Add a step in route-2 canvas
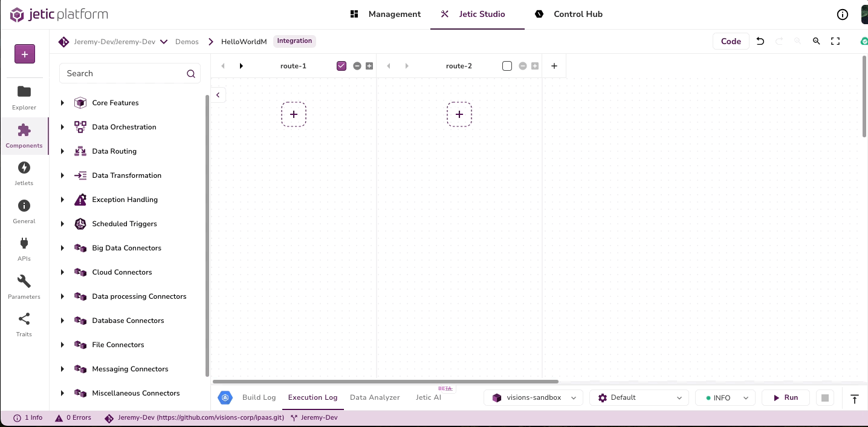The width and height of the screenshot is (868, 427). (459, 114)
